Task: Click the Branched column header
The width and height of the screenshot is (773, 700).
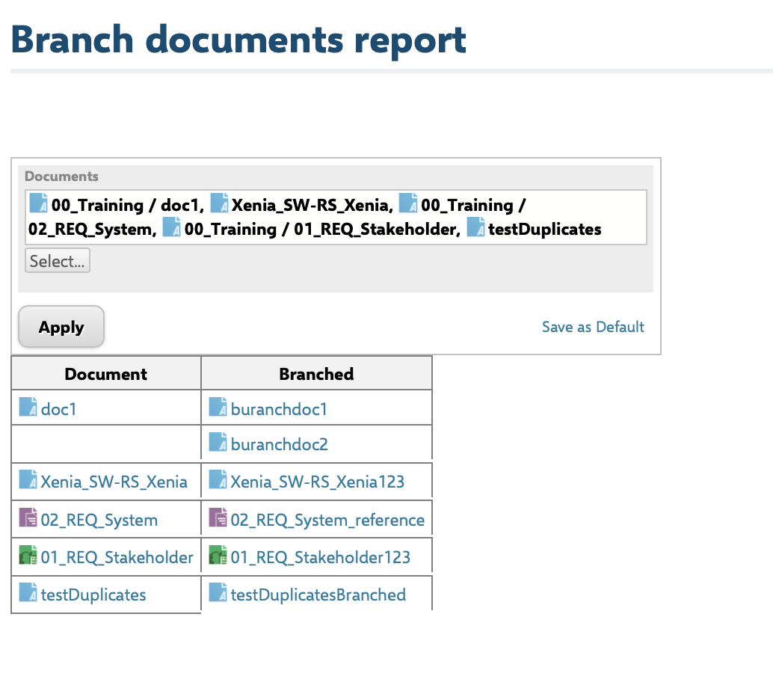Action: tap(316, 373)
